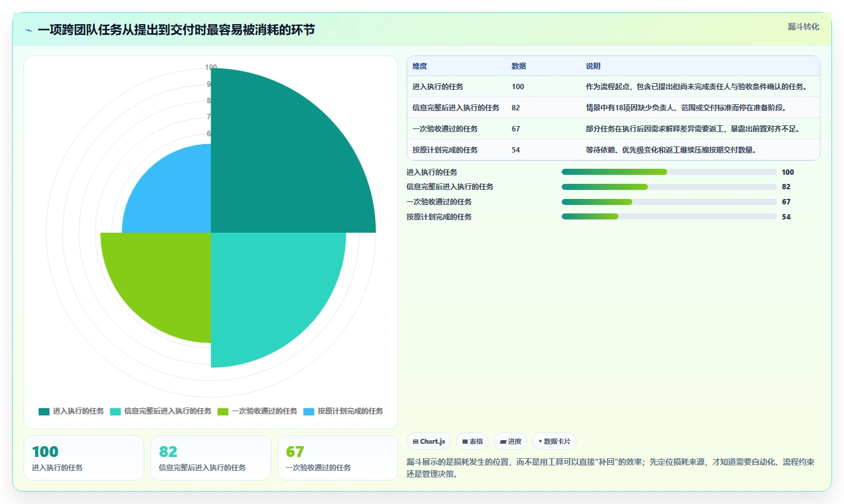Click progress bar for 信息完整后进入执行的任务

(669, 187)
